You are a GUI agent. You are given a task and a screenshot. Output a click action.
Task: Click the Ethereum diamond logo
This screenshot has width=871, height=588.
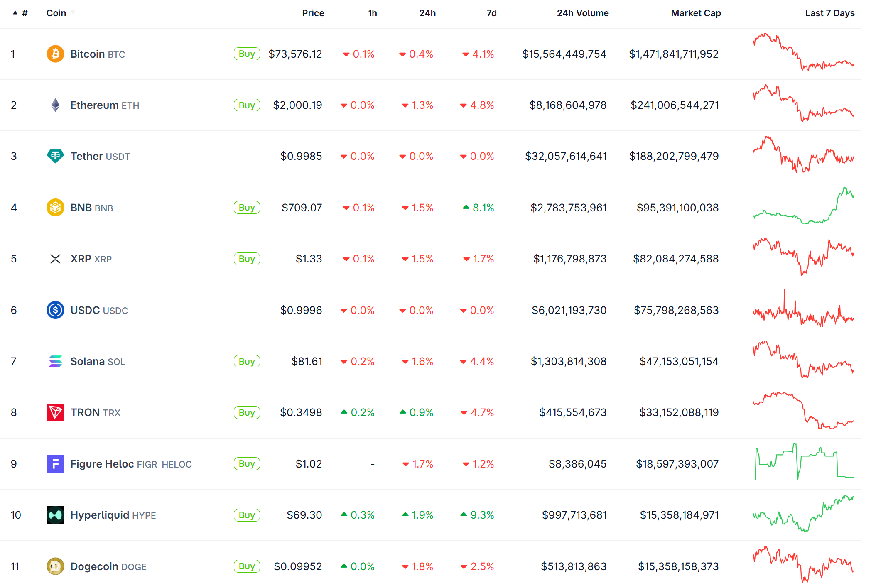tap(55, 105)
